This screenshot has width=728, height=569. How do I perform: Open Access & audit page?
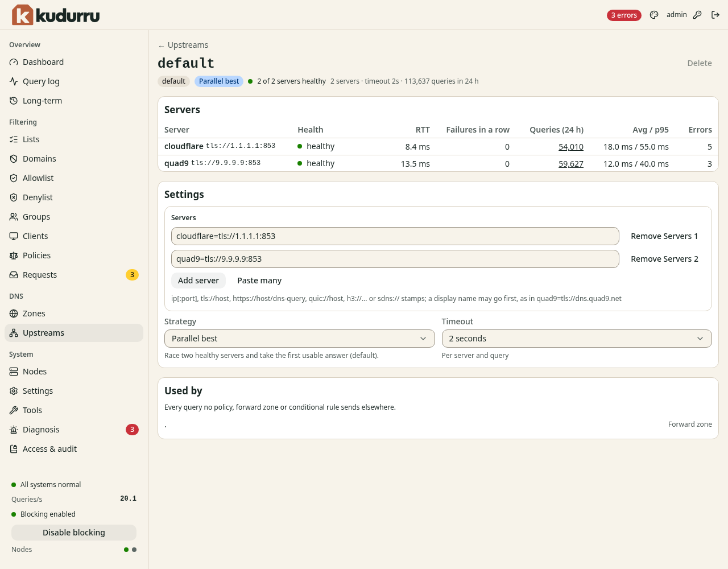point(74,449)
